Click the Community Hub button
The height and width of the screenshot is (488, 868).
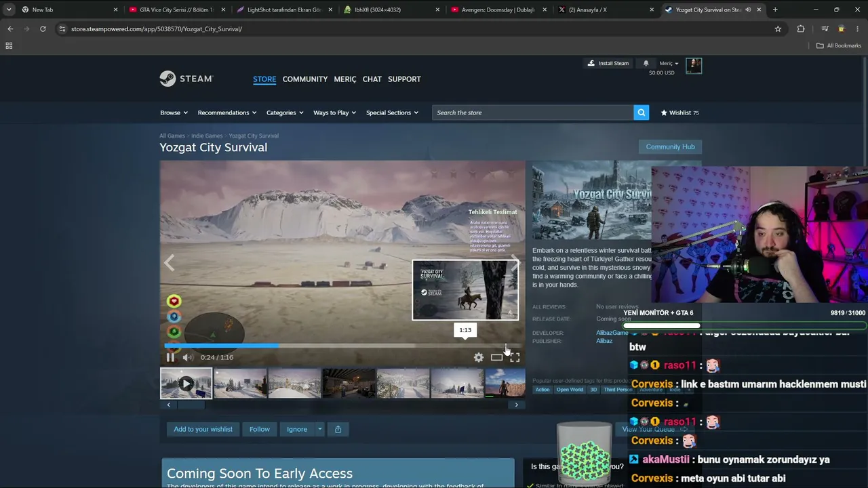click(x=670, y=146)
